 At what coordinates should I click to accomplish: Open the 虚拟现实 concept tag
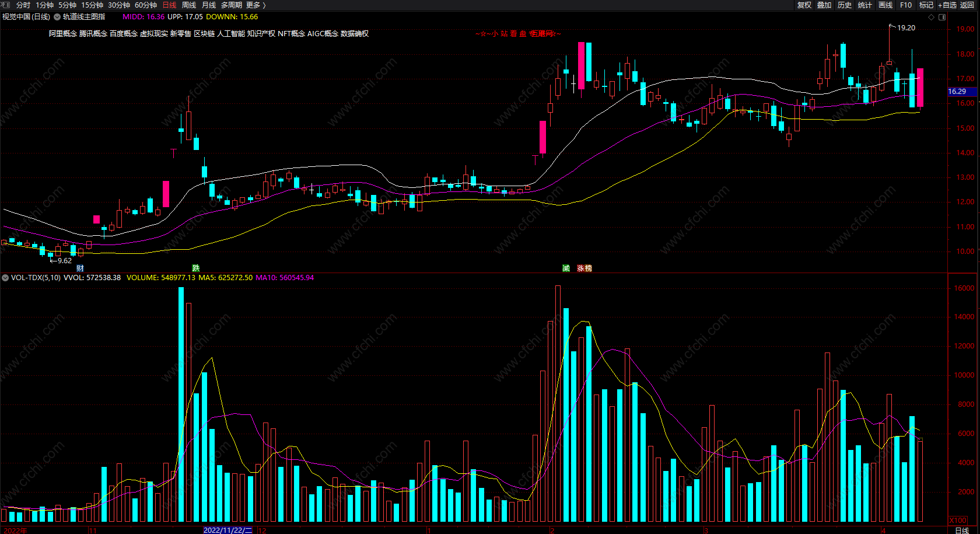coord(154,34)
